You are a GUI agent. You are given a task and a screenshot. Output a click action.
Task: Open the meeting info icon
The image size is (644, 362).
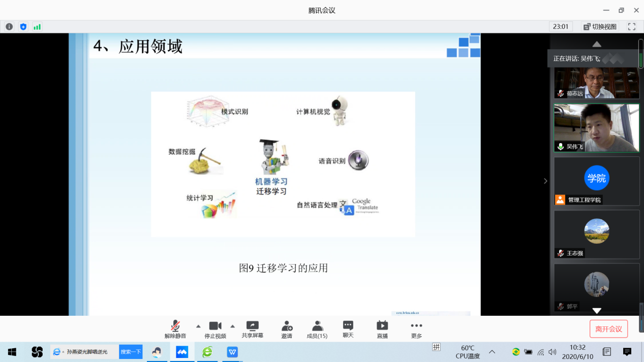[x=9, y=26]
